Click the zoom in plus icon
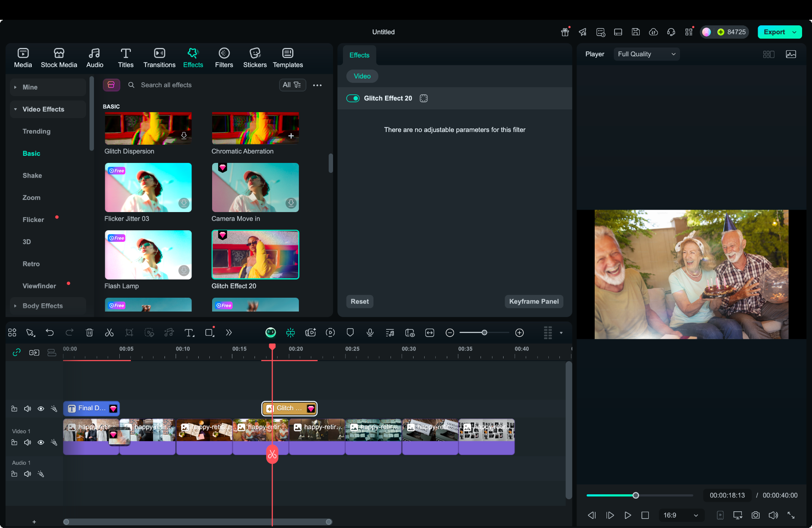This screenshot has height=528, width=812. tap(519, 333)
